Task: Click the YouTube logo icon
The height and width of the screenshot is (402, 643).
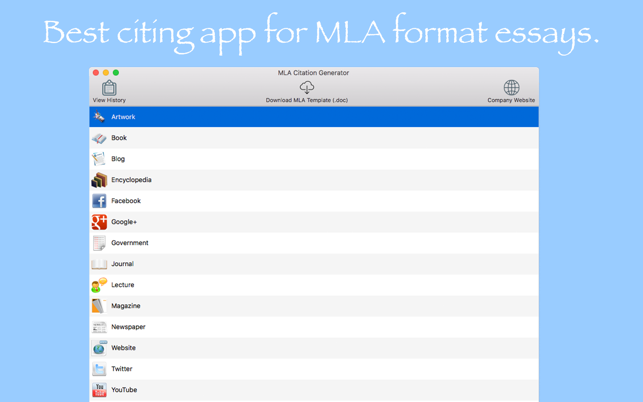Action: coord(99,390)
